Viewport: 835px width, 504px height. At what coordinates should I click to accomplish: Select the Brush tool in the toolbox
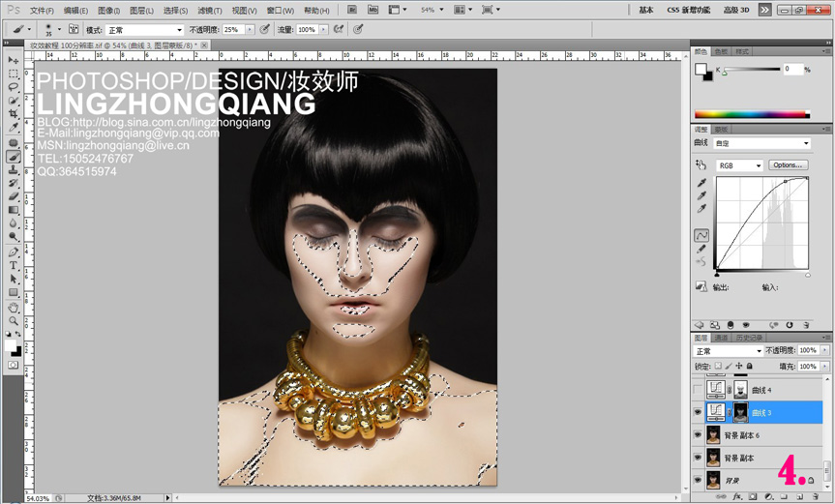(x=13, y=157)
